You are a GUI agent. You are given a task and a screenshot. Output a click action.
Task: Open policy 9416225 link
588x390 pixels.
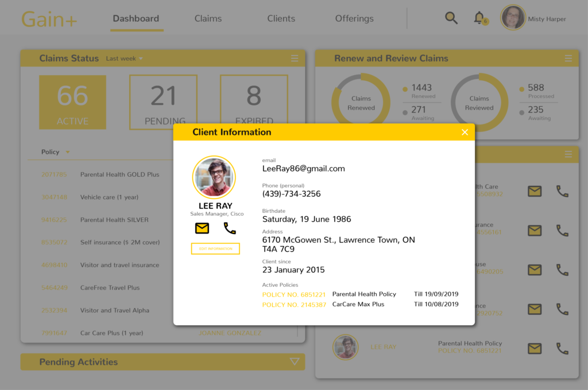[54, 220]
